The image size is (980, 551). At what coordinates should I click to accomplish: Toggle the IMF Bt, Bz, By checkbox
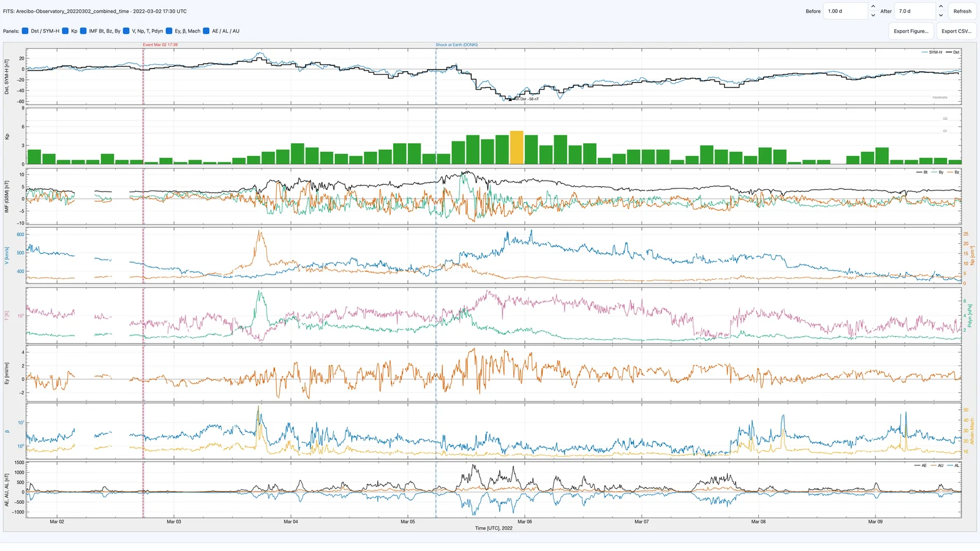pyautogui.click(x=83, y=31)
